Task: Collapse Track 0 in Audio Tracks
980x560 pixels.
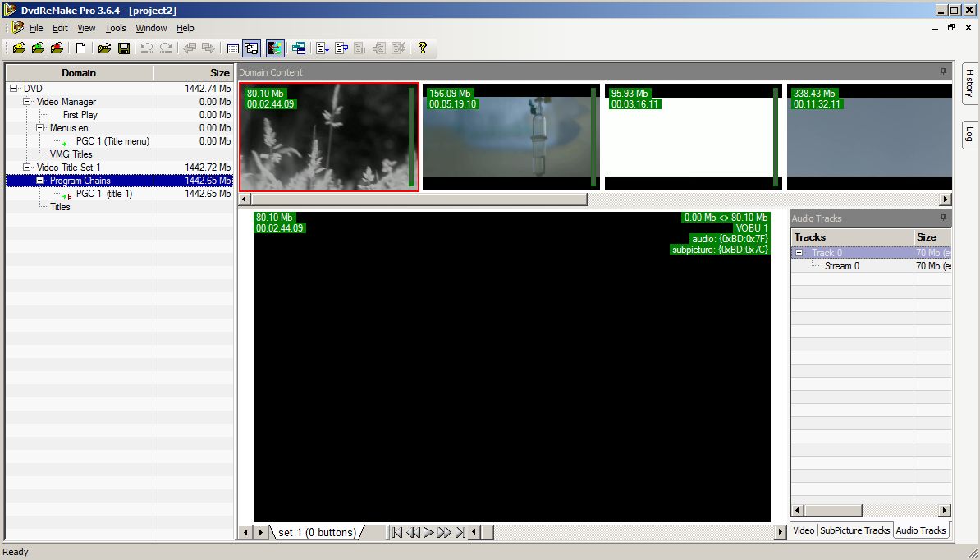Action: pos(799,253)
